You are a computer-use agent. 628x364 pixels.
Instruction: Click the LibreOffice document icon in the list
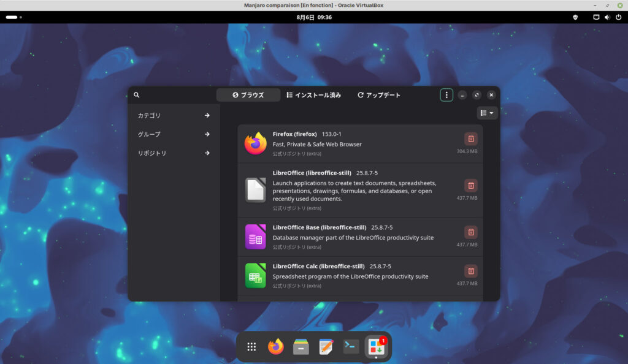[x=256, y=190]
